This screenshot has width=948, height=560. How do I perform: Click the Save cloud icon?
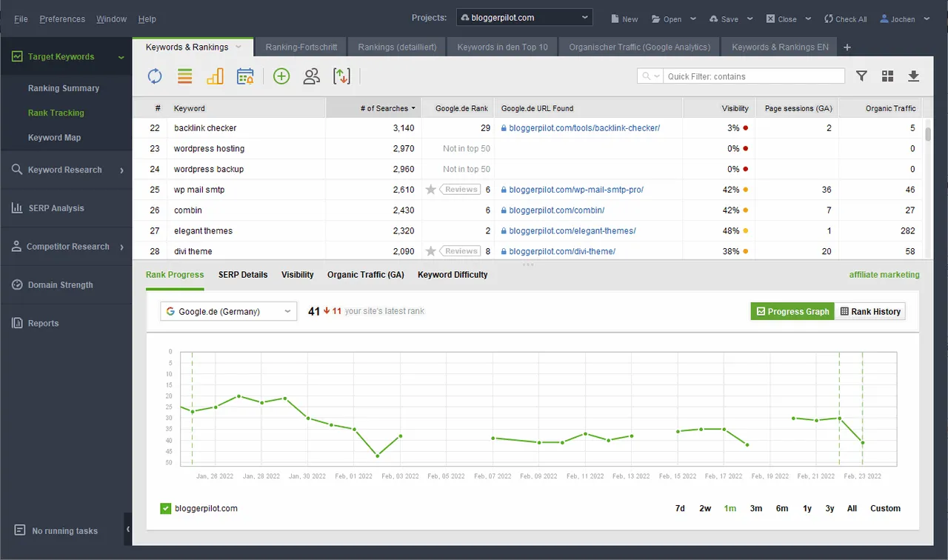(713, 19)
